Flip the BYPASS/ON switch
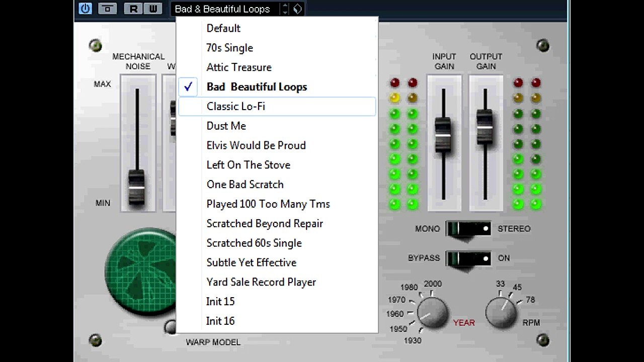 pos(468,258)
